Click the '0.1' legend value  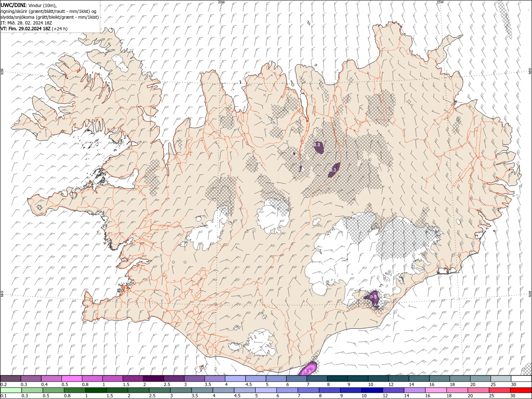3,396
